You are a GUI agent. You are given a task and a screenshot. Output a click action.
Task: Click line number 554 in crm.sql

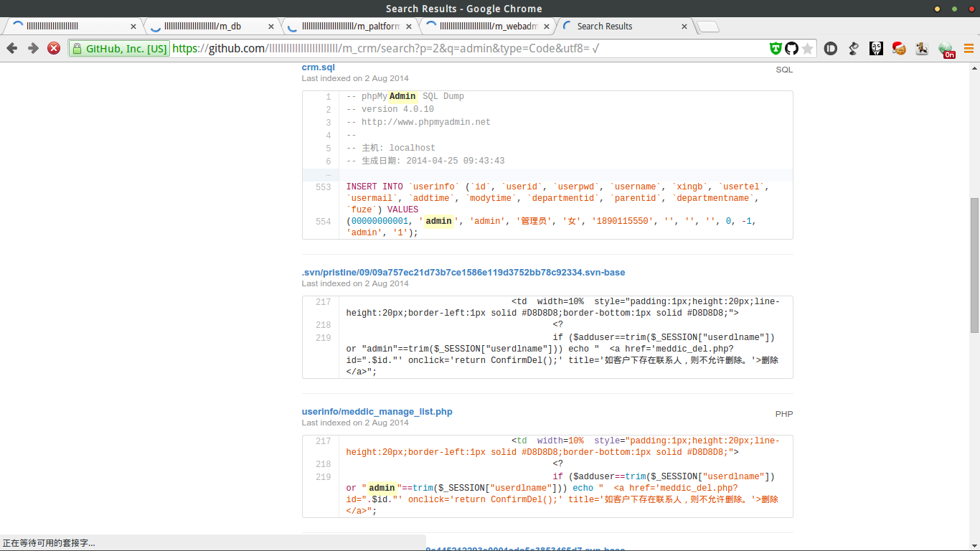click(x=323, y=222)
